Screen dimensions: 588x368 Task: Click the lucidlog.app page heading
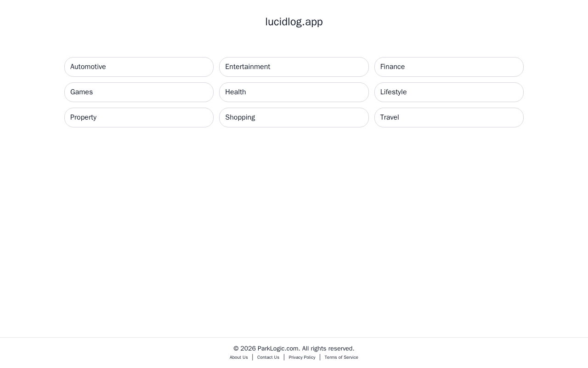pyautogui.click(x=294, y=22)
